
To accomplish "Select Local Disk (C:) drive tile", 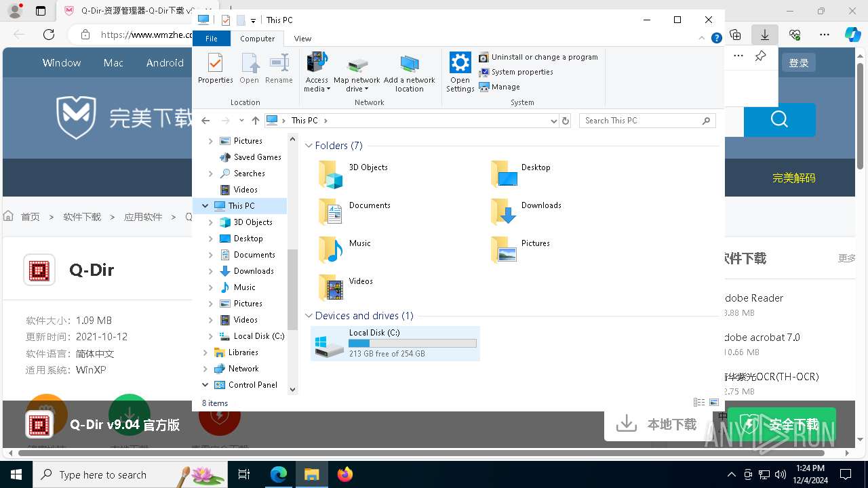I will [395, 343].
